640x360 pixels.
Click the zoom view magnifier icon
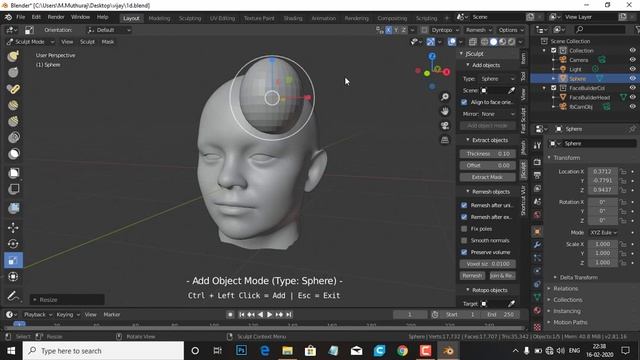445,97
